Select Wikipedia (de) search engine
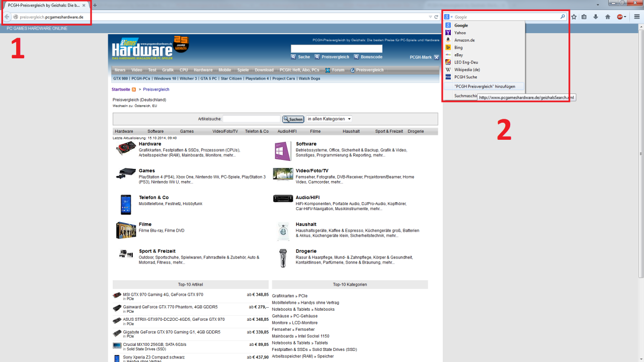 pyautogui.click(x=484, y=69)
